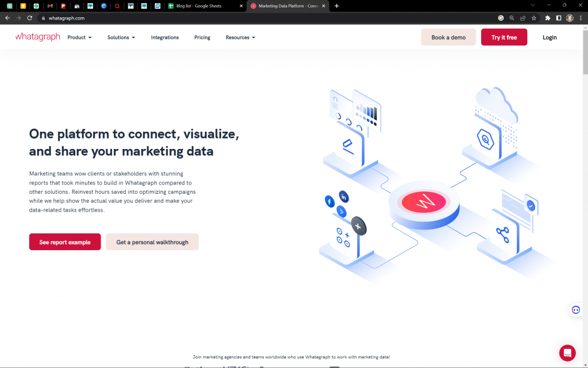Click the forward navigation arrow
The height and width of the screenshot is (368, 588).
18,18
